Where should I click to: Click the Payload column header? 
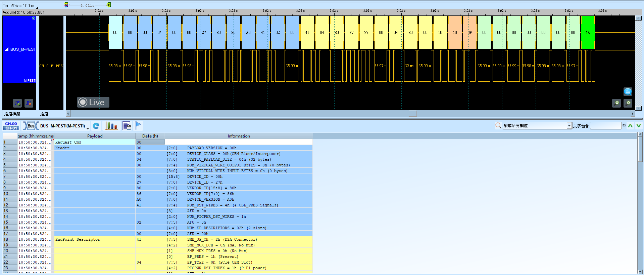(95, 136)
